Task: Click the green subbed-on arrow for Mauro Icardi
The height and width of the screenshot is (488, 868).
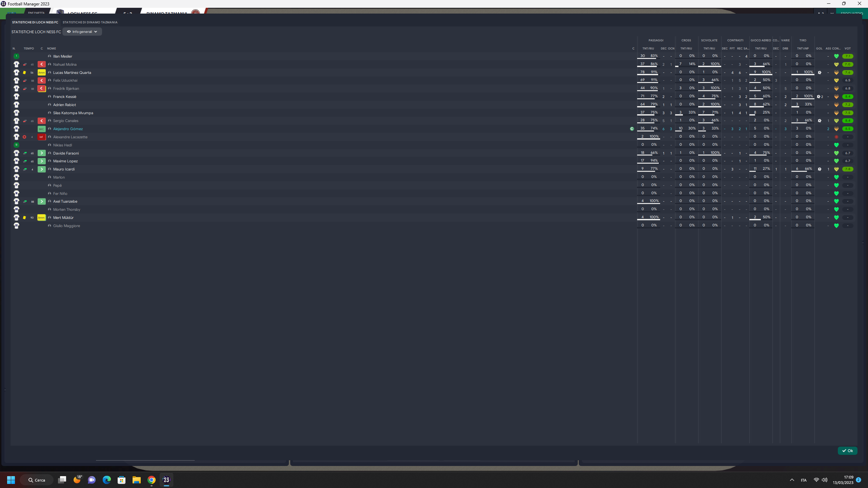Action: pyautogui.click(x=41, y=169)
